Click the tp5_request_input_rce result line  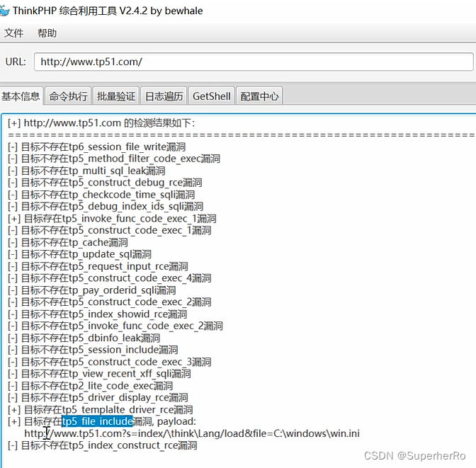[x=98, y=266]
